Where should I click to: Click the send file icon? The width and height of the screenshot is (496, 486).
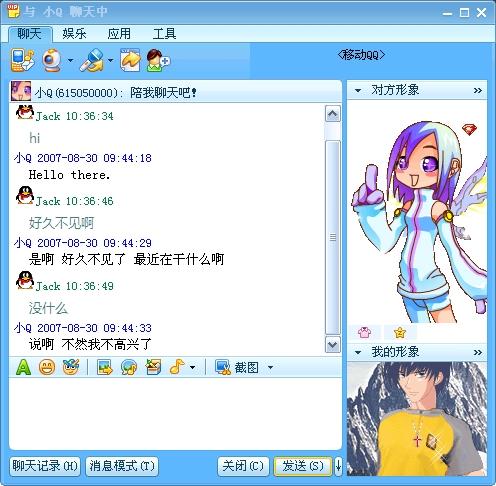coord(130,60)
